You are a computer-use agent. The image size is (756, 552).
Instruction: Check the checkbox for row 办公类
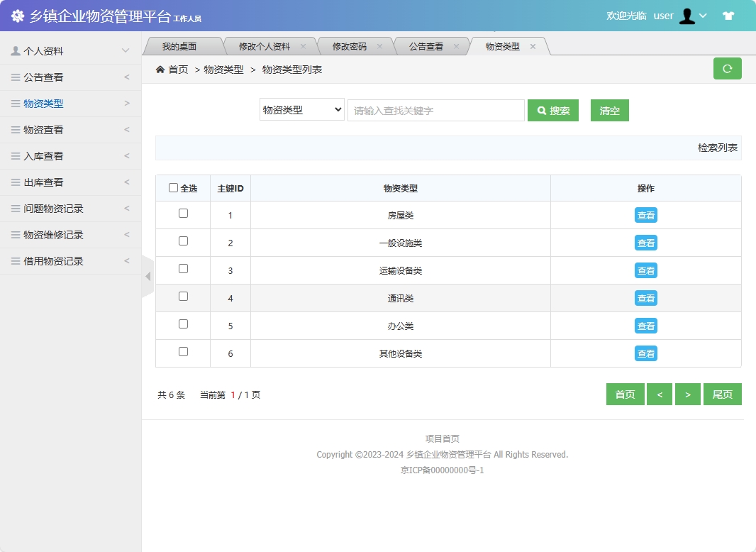[x=183, y=325]
